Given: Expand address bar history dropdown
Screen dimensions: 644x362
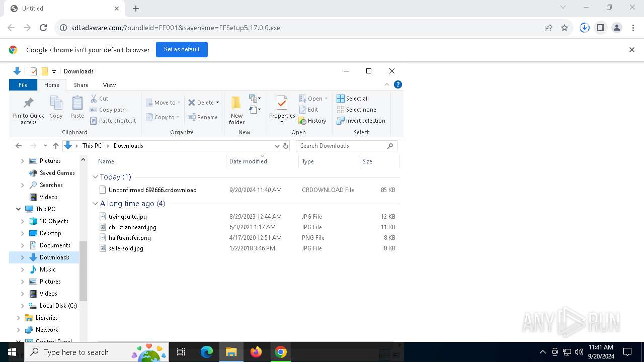Looking at the screenshot, I should [277, 146].
